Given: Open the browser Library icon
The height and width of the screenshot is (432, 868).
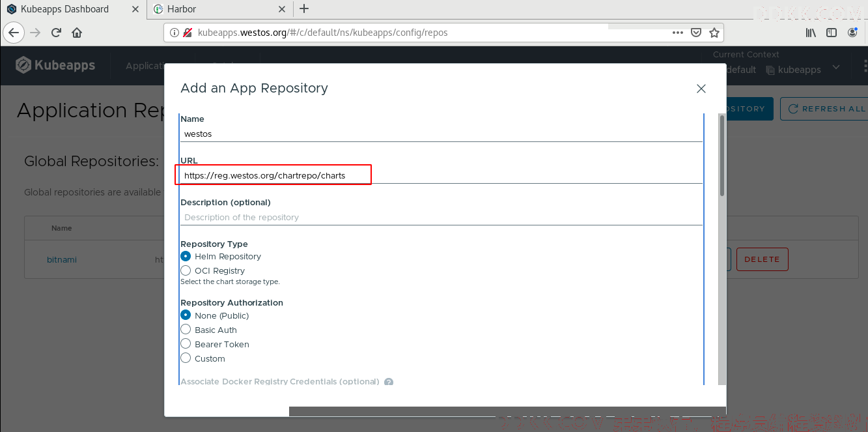Looking at the screenshot, I should (811, 33).
